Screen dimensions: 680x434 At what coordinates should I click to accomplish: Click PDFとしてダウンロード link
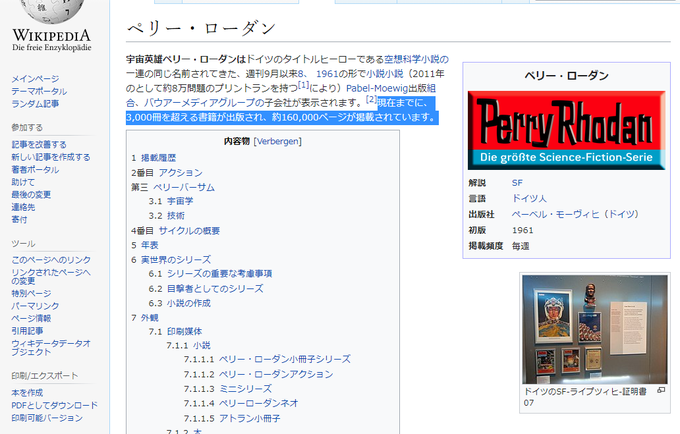point(55,405)
